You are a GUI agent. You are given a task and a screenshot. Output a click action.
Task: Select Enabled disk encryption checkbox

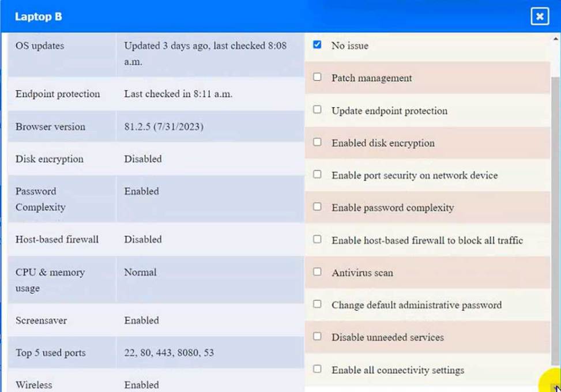(317, 142)
